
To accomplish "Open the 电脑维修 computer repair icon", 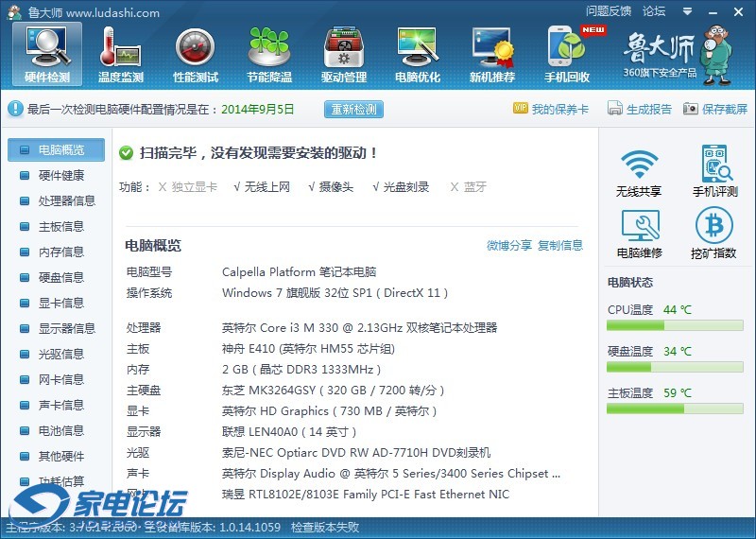I will tap(639, 234).
